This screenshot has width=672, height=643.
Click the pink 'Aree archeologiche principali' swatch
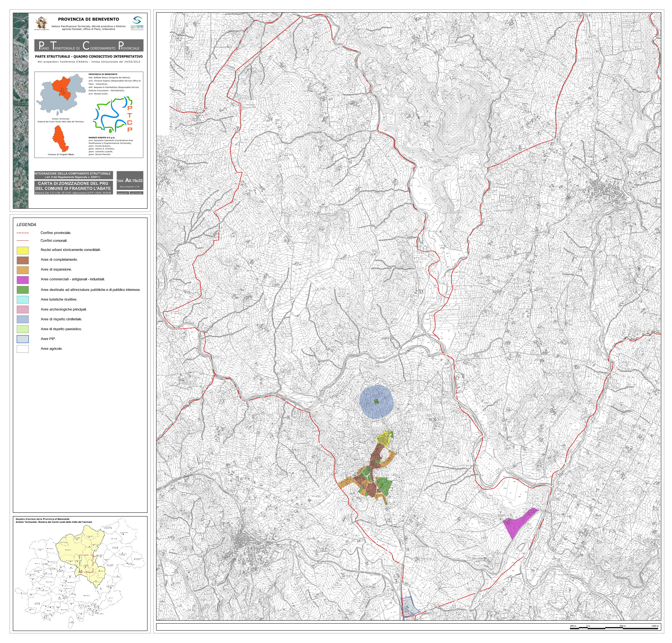tap(23, 309)
